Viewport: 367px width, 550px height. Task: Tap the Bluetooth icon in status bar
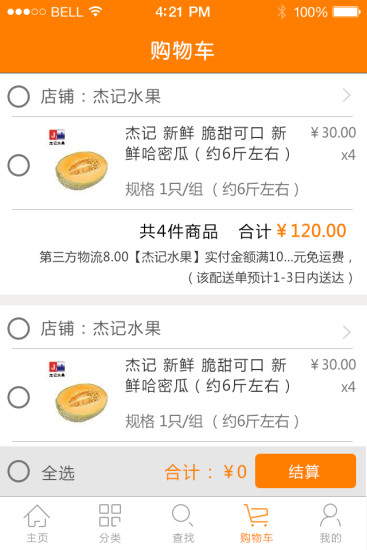(282, 12)
